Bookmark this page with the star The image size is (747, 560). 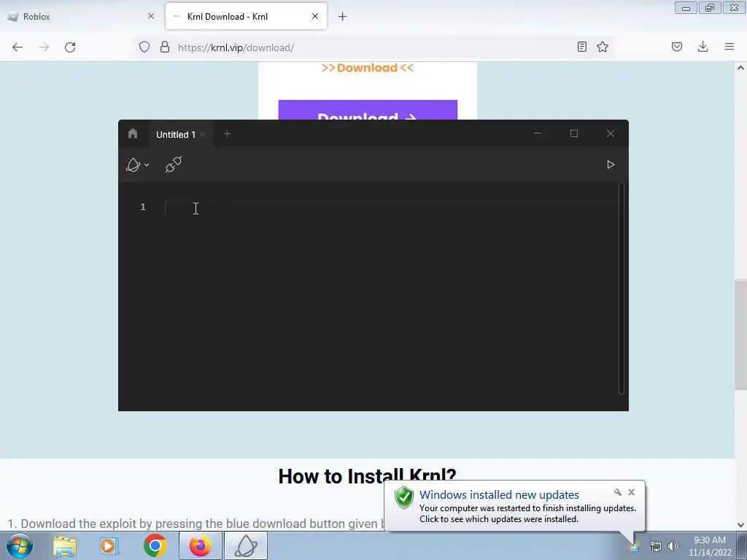(x=603, y=47)
